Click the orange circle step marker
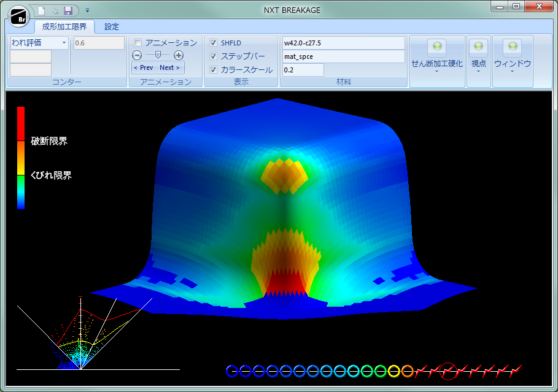The height and width of the screenshot is (392, 558). click(x=407, y=371)
